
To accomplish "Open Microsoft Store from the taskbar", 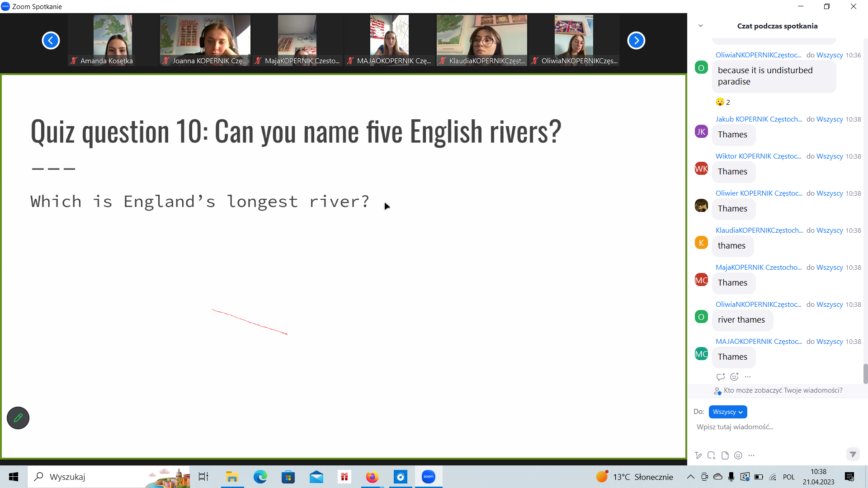I will pos(288,477).
